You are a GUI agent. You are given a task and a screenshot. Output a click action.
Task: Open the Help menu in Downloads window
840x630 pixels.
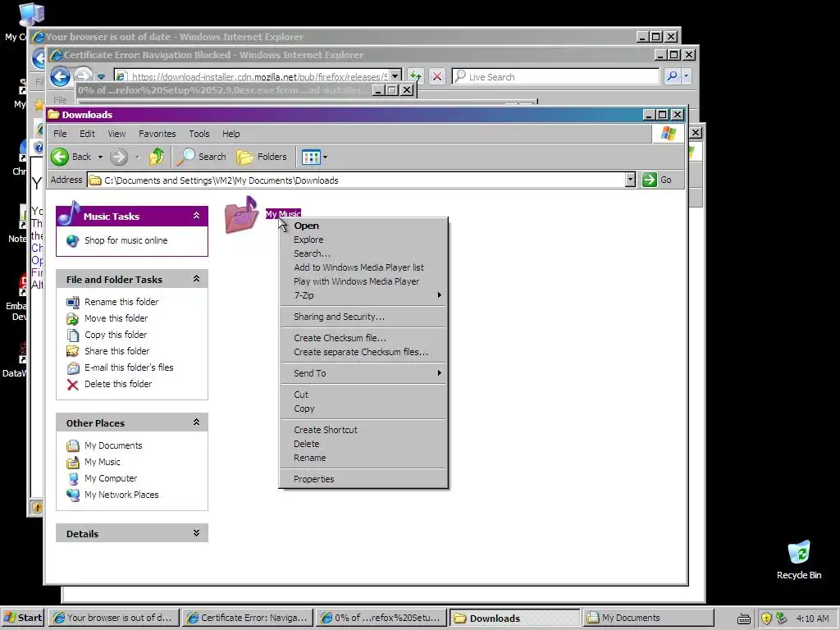coord(231,134)
